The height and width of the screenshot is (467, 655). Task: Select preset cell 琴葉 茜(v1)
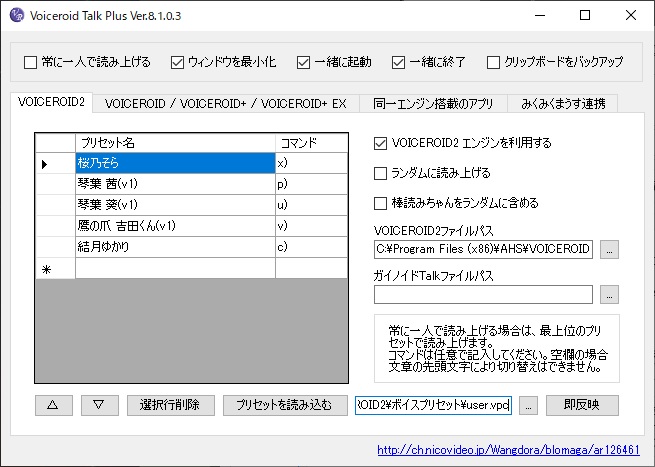click(x=175, y=184)
